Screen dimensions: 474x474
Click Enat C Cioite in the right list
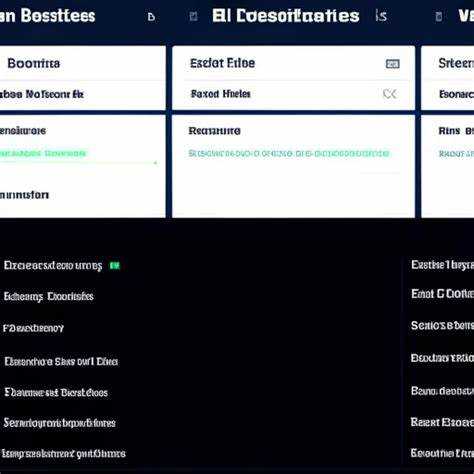442,294
